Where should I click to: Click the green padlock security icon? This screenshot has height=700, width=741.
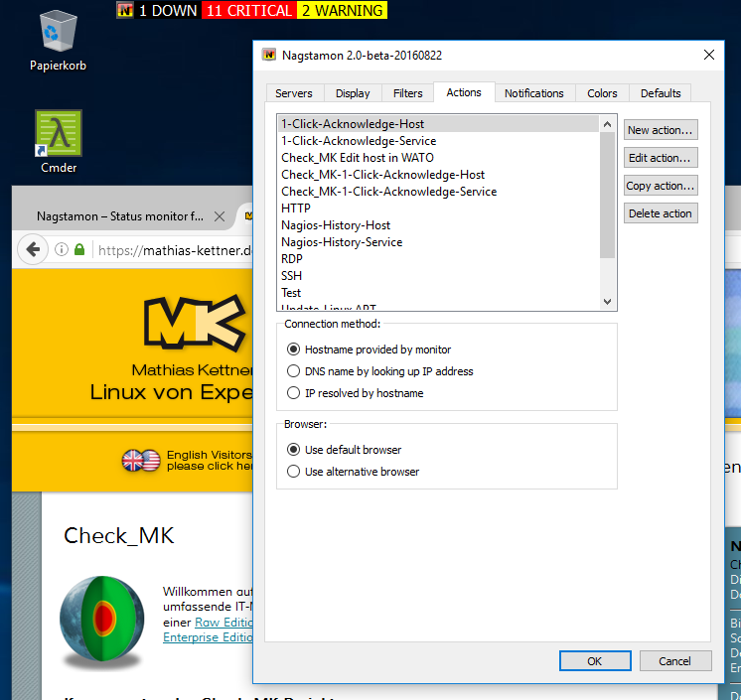point(79,249)
